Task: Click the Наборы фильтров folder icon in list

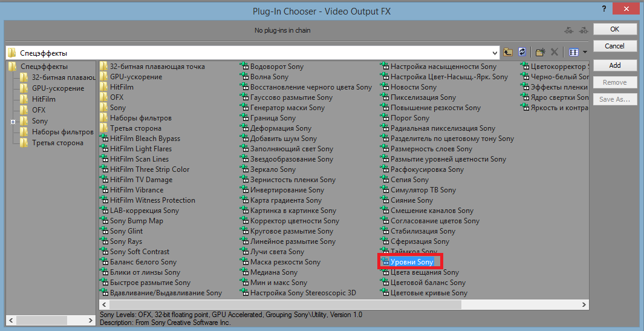Action: (104, 118)
